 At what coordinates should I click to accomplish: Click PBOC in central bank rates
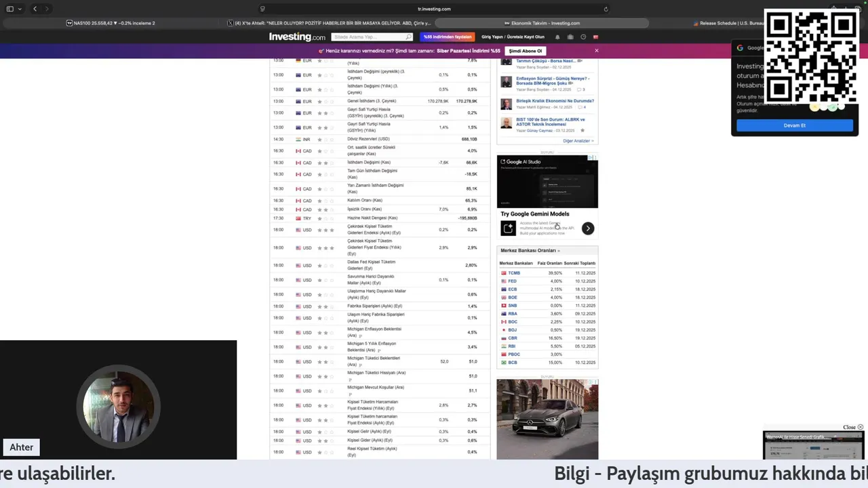coord(514,354)
